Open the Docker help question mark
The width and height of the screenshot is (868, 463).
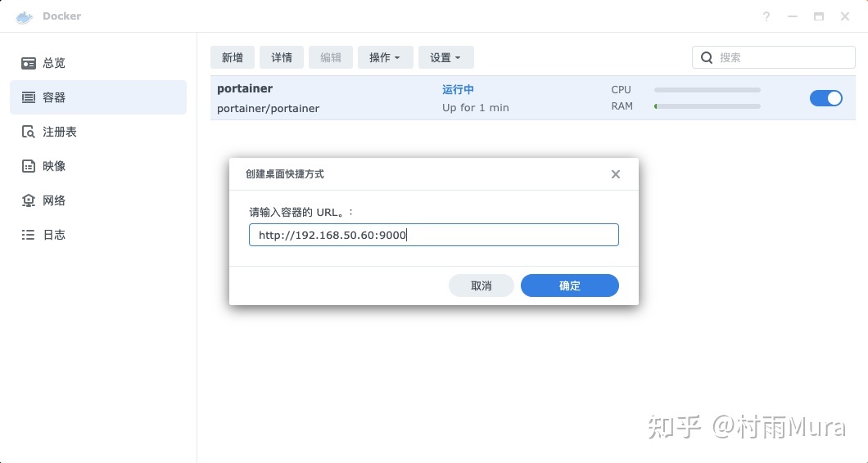(x=766, y=16)
